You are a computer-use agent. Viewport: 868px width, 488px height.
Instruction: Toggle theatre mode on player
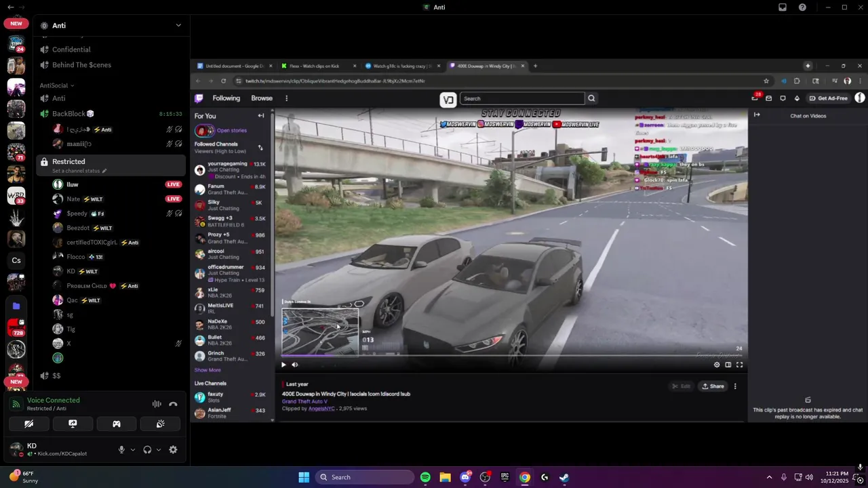[x=728, y=365]
